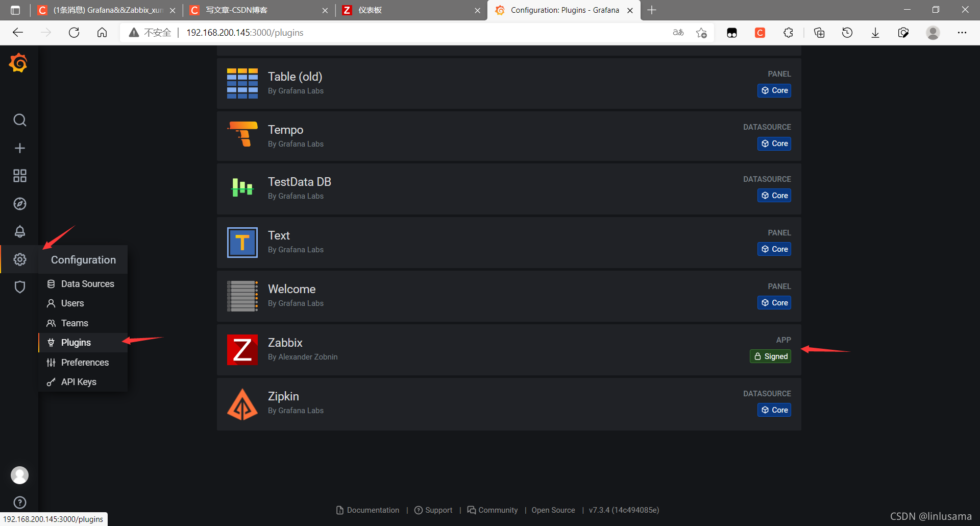Click the browser address bar

pyautogui.click(x=357, y=32)
